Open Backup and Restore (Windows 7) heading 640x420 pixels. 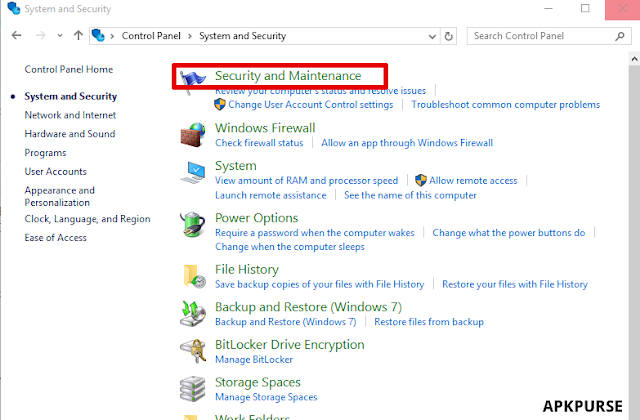pos(309,307)
